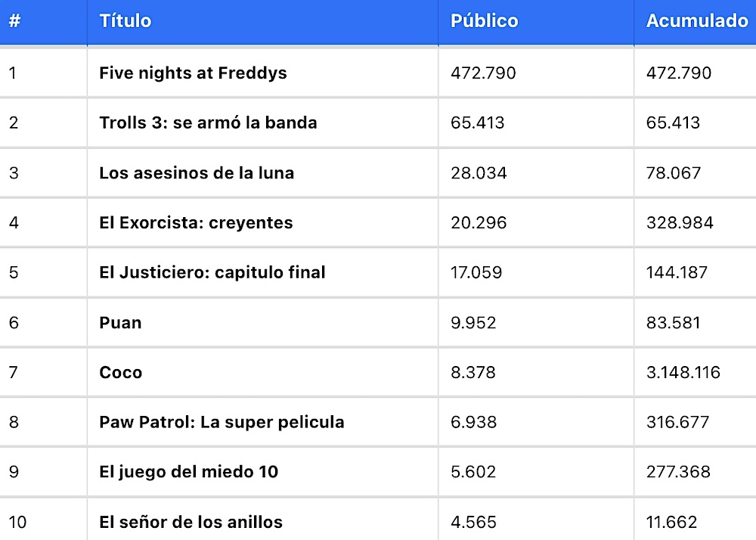Click the Coco movie title
The width and height of the screenshot is (756, 540).
point(120,372)
